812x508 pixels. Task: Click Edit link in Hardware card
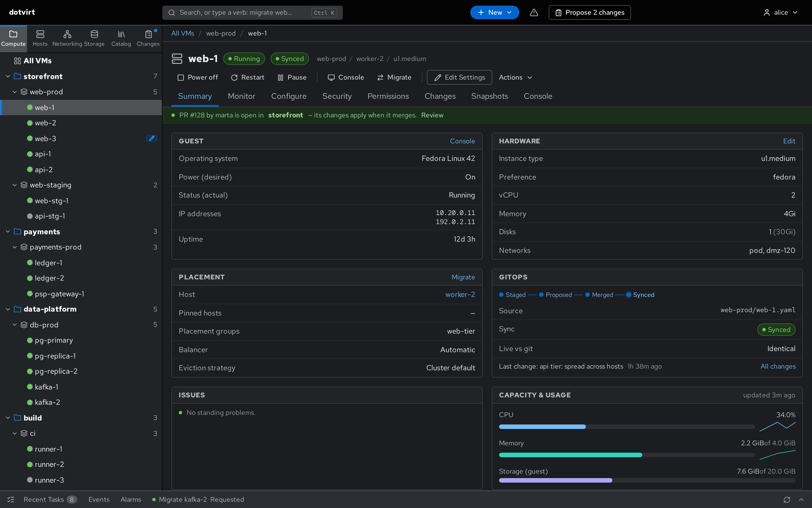(x=789, y=141)
